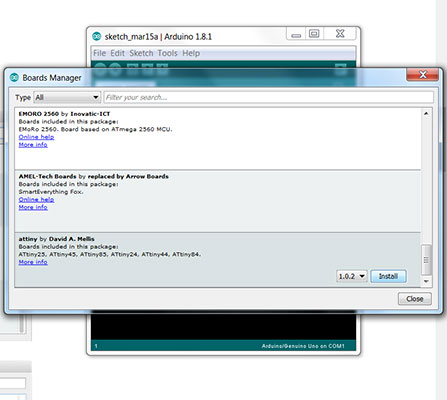Image resolution: width=447 pixels, height=400 pixels.
Task: Click the Arduino logo icon in Boards Manager title
Action: (x=14, y=77)
